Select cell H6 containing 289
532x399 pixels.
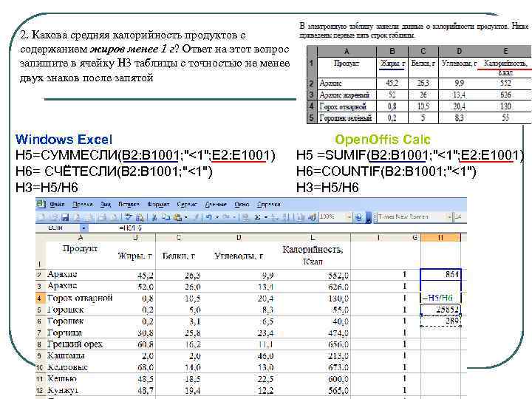(440, 321)
